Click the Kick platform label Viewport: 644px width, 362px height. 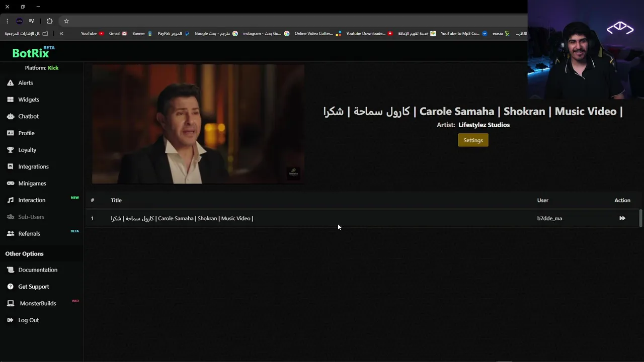click(x=53, y=68)
